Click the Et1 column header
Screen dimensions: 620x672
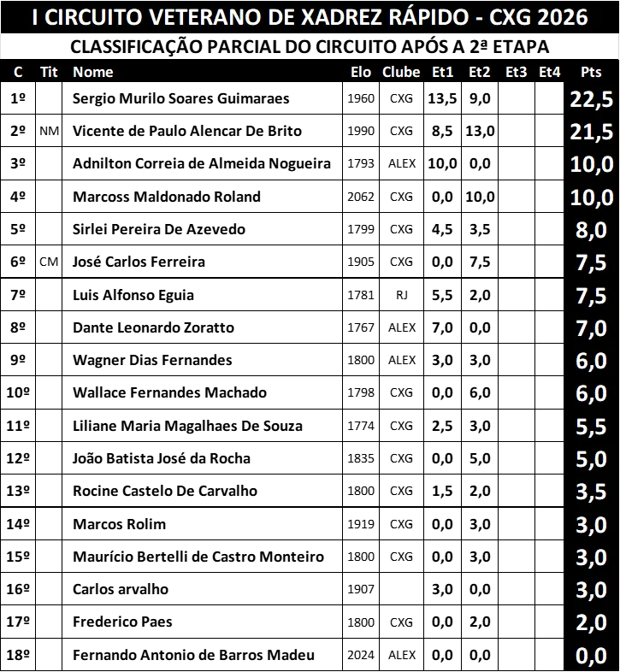[443, 73]
